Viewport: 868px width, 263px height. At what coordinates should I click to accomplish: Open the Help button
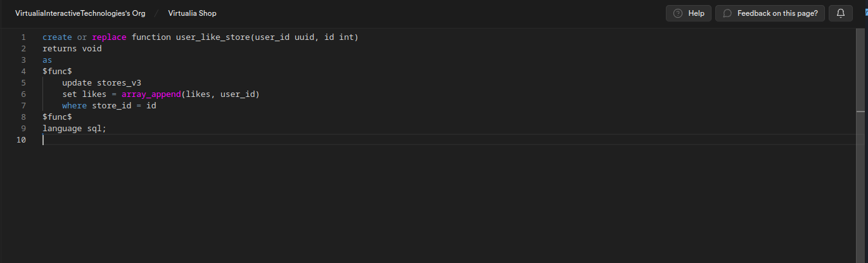pyautogui.click(x=688, y=13)
